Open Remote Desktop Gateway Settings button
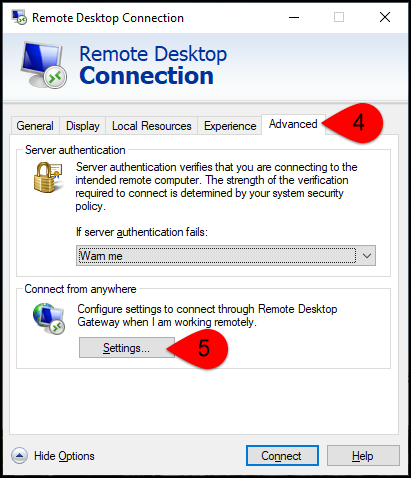 127,348
